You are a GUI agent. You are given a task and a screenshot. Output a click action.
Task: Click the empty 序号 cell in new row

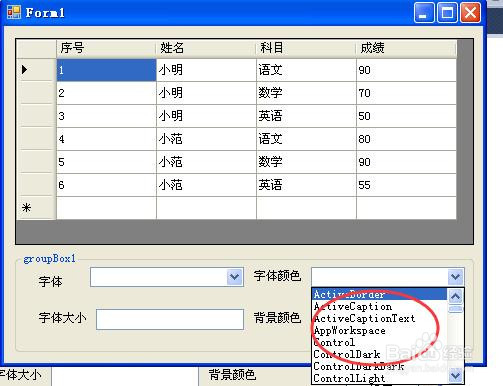[106, 208]
